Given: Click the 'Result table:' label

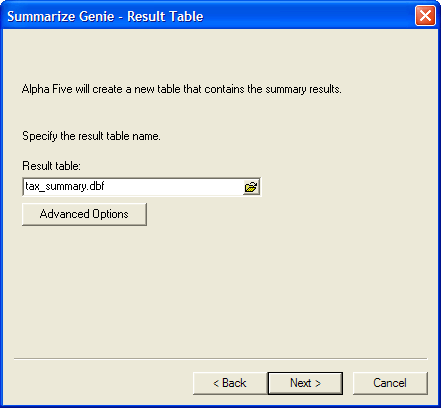Looking at the screenshot, I should 51,166.
